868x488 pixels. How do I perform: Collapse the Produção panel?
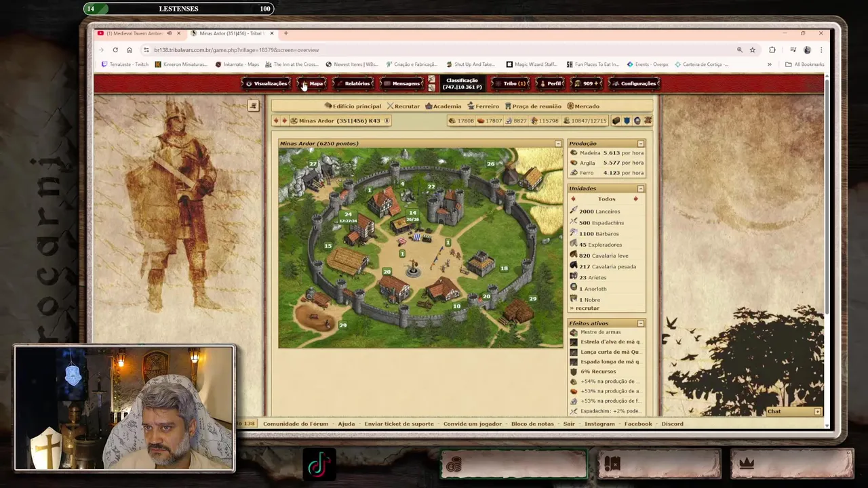coord(641,144)
